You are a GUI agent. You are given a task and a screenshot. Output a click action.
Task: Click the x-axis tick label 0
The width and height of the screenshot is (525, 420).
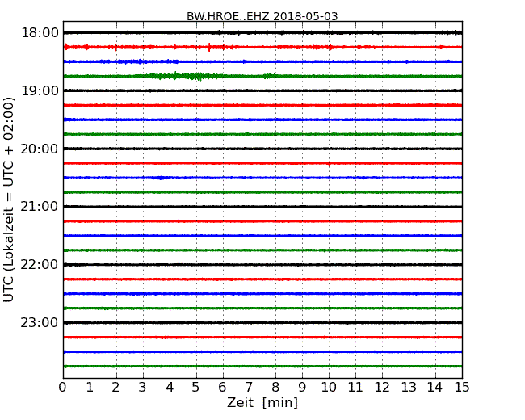click(63, 388)
